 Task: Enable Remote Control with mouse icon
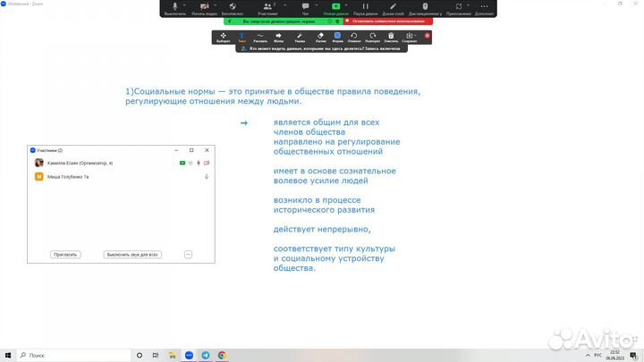pyautogui.click(x=425, y=8)
